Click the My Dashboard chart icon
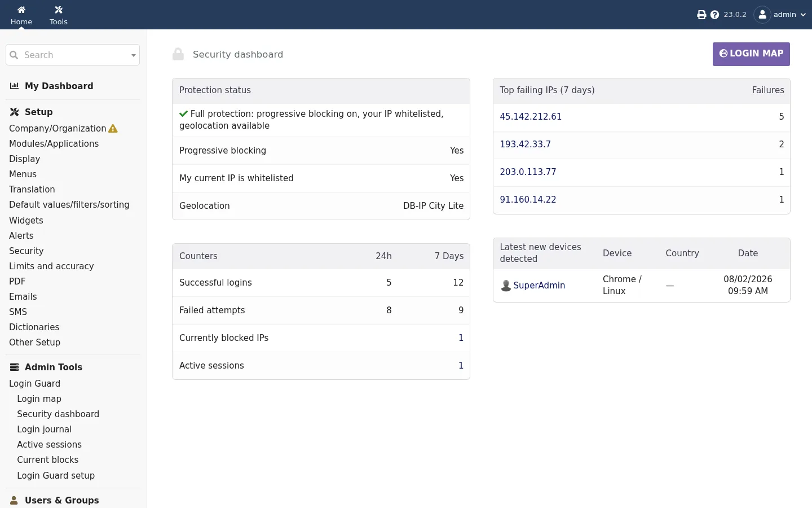The height and width of the screenshot is (508, 812). coord(15,86)
